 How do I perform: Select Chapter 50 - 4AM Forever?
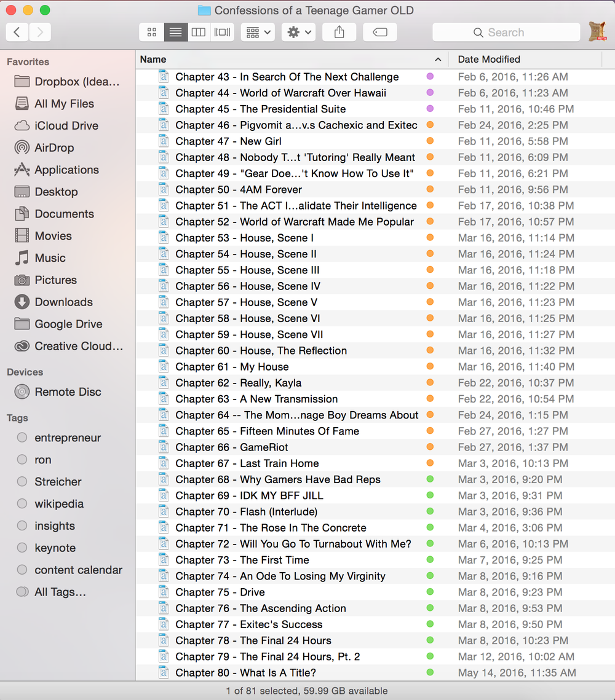click(x=375, y=189)
